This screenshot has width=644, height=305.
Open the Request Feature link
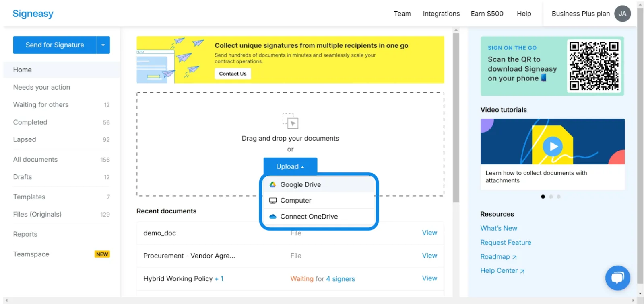pos(506,242)
